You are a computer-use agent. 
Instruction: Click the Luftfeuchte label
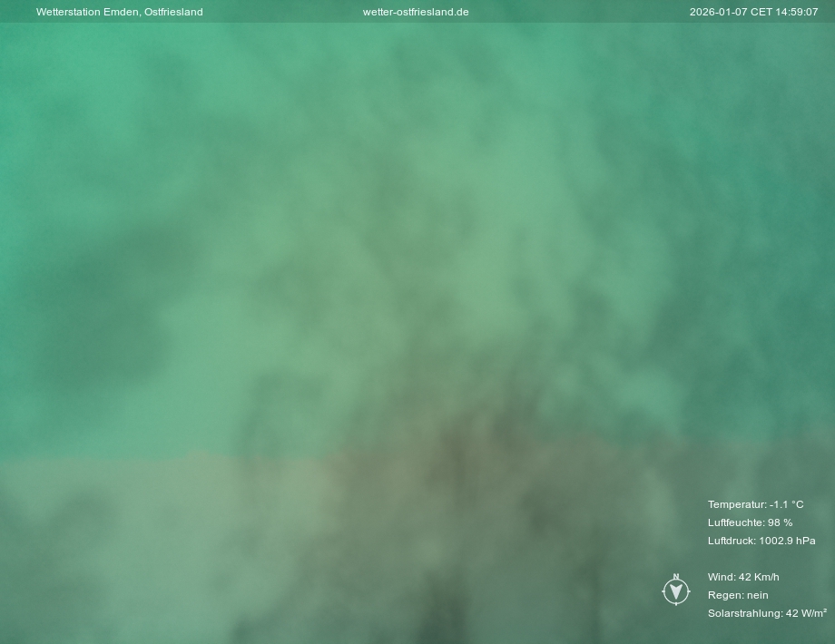[x=736, y=522]
